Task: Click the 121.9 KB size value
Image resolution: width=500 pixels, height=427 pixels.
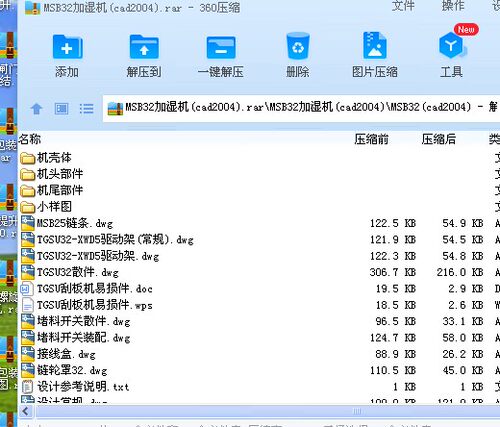Action: tap(393, 240)
